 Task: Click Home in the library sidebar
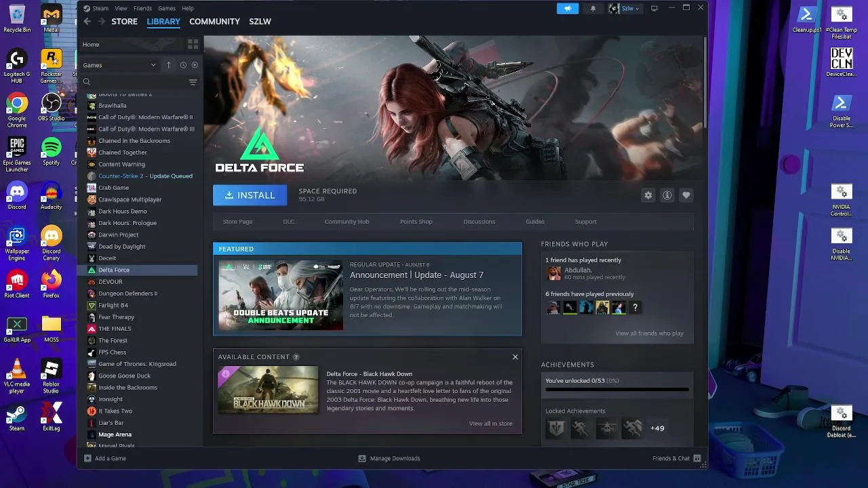point(91,45)
